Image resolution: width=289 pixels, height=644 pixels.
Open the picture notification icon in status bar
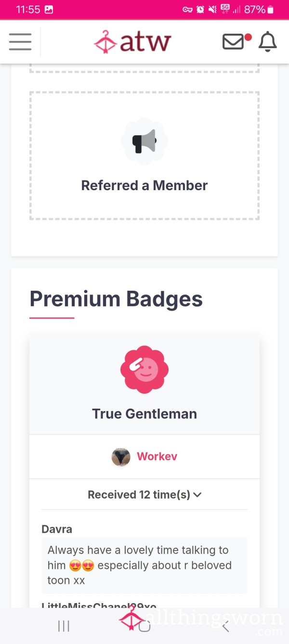pos(49,9)
